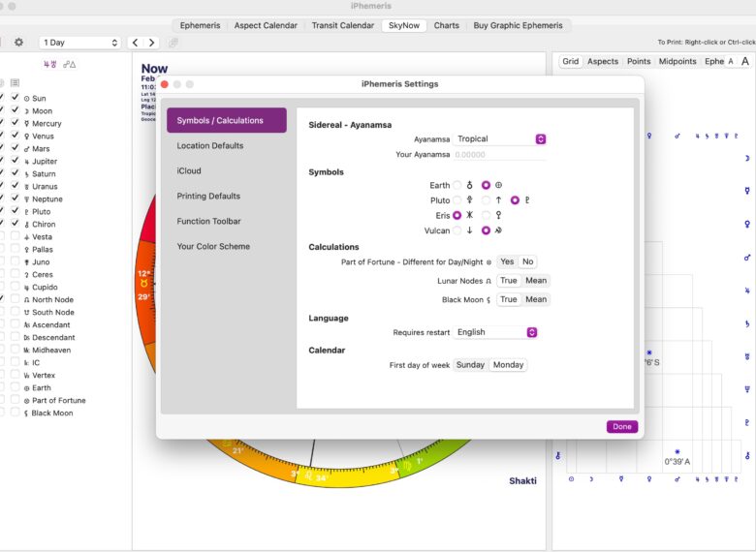Click Done to close settings dialog
The width and height of the screenshot is (756, 552).
click(x=622, y=427)
